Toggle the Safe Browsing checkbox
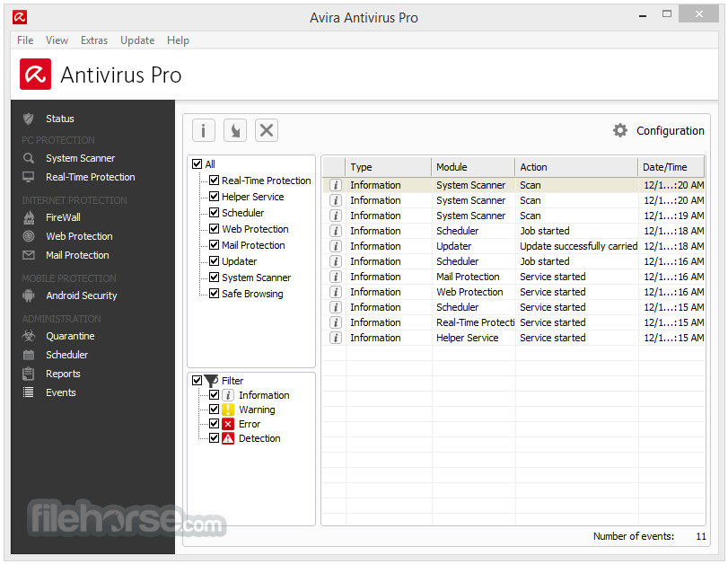Screen dimensions: 728x564 click(x=214, y=294)
